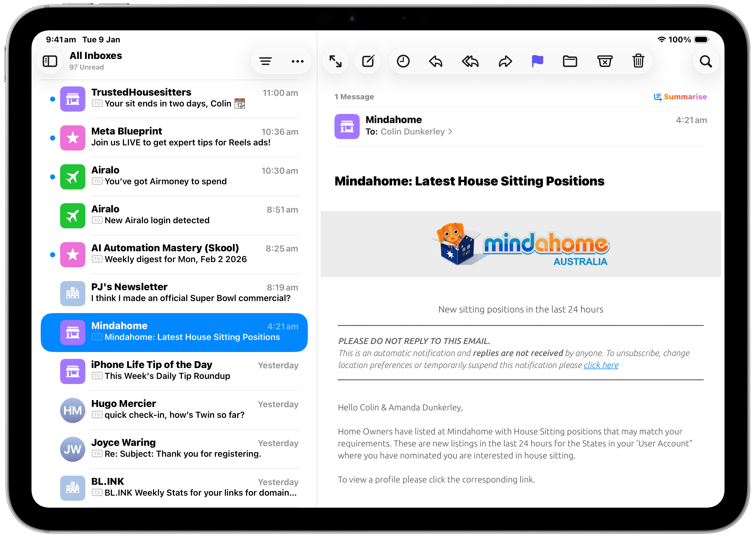Screen dimensions: 756x538
Task: Reply to the Mindahome email
Action: (x=436, y=61)
